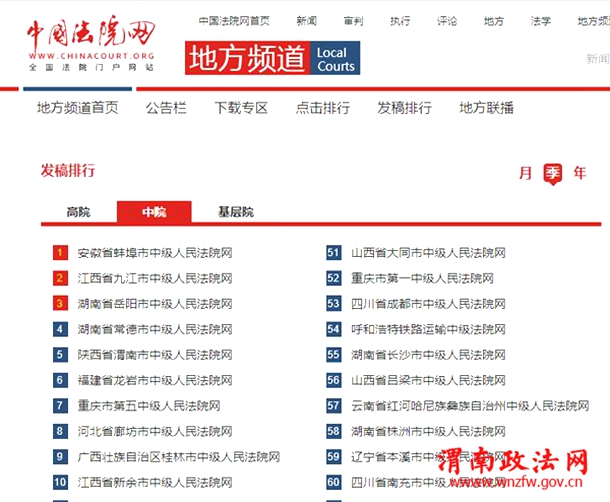Click the red rank 1 badge

coord(61,253)
